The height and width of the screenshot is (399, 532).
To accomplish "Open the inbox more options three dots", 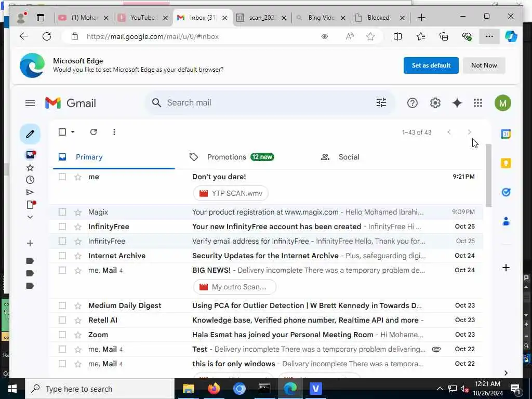I will pyautogui.click(x=114, y=132).
